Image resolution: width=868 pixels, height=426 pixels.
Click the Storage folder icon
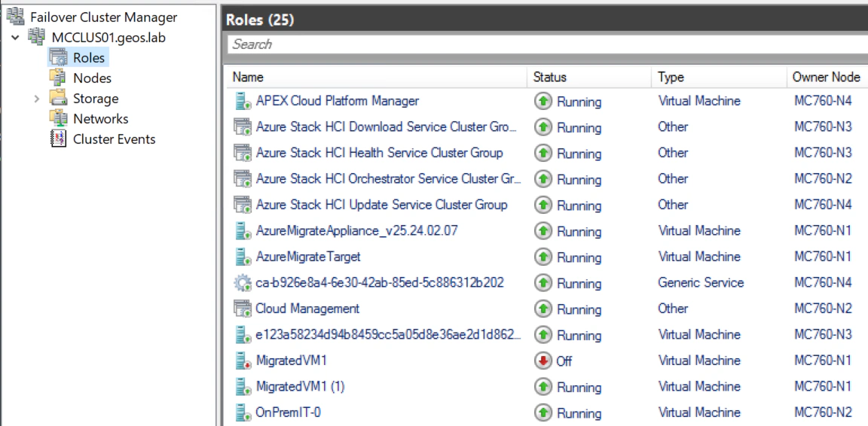pos(58,98)
